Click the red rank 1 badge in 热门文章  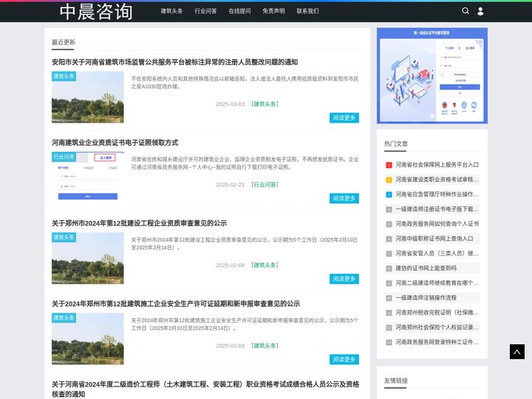click(389, 166)
